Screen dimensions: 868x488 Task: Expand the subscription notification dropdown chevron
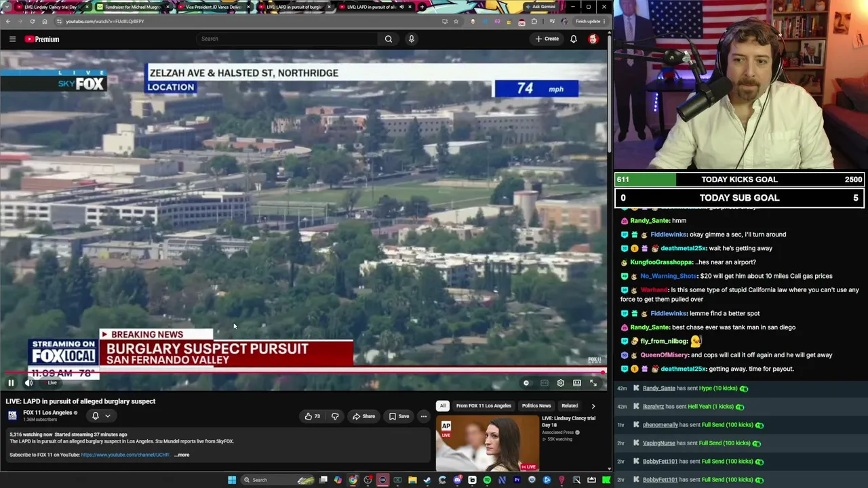[x=107, y=415]
